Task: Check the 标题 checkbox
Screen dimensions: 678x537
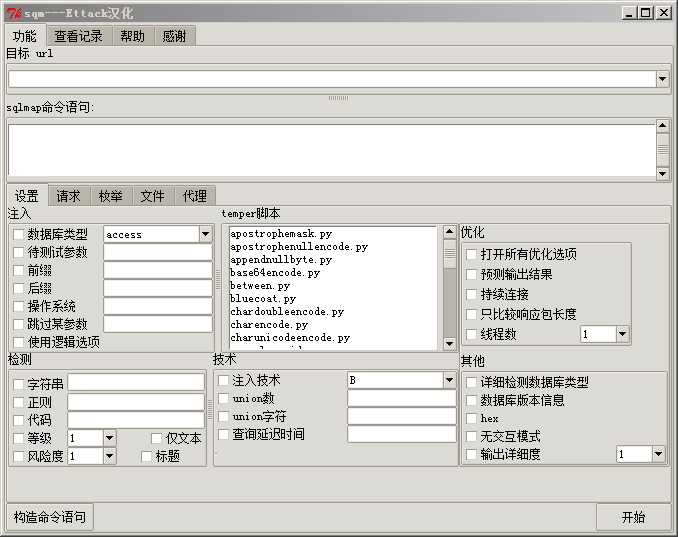Action: [x=147, y=456]
